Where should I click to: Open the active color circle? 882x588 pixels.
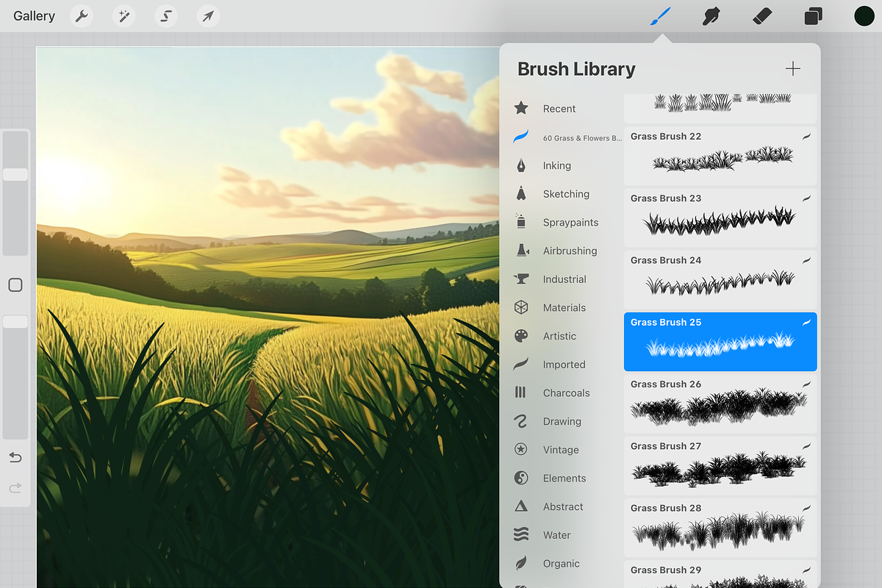tap(864, 16)
